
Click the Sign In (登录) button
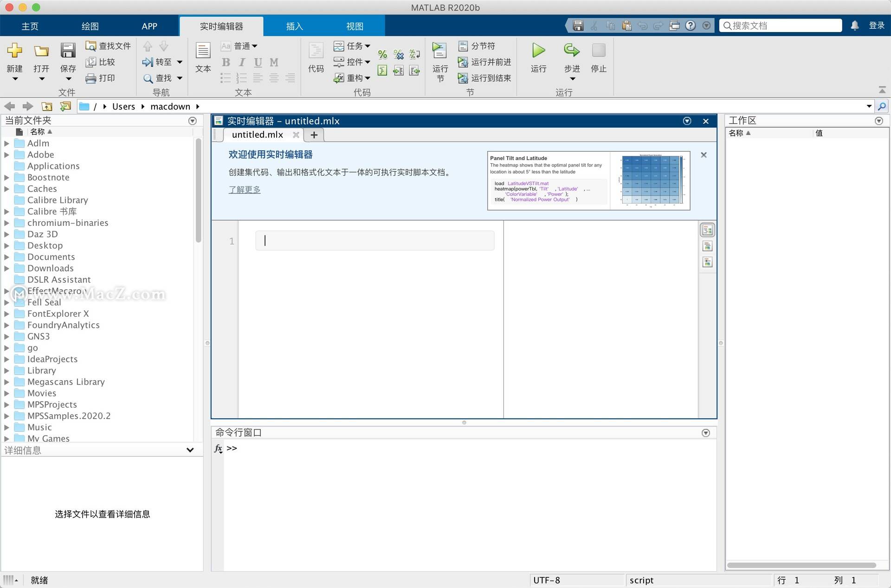[877, 26]
